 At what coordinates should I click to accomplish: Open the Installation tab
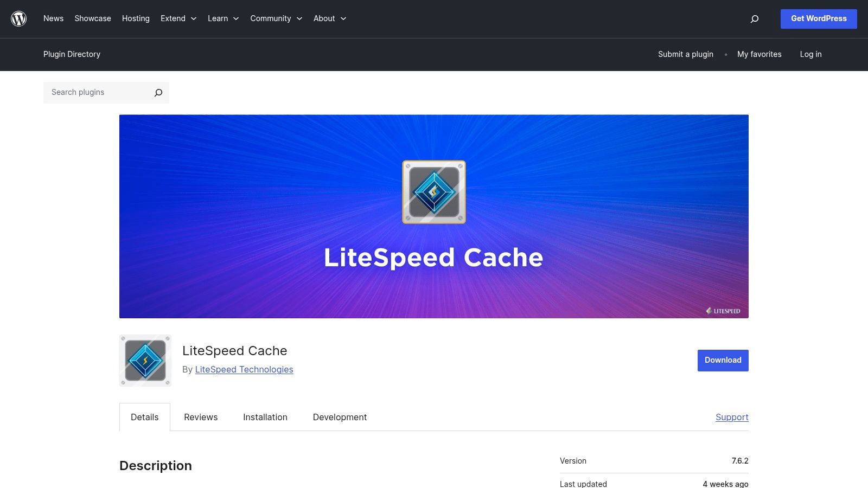265,417
